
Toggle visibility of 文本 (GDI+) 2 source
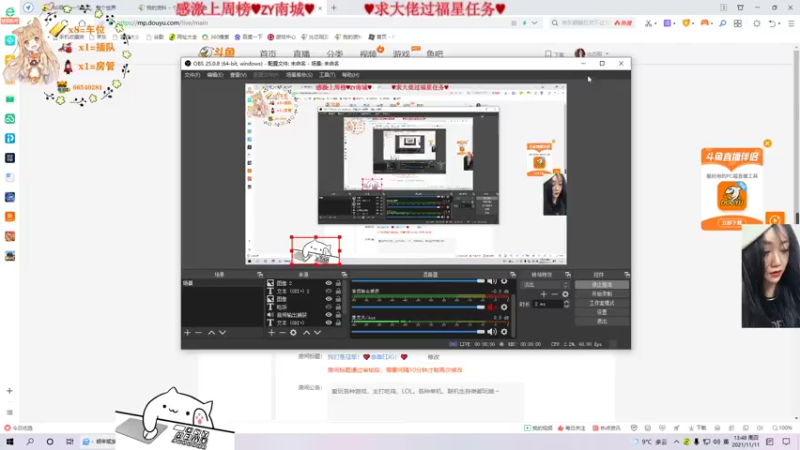(x=329, y=291)
